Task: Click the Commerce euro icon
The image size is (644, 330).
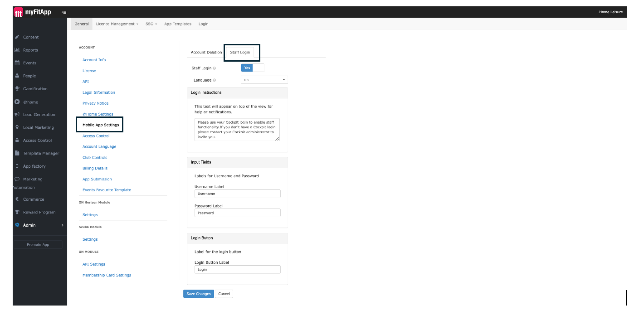Action: pos(17,199)
